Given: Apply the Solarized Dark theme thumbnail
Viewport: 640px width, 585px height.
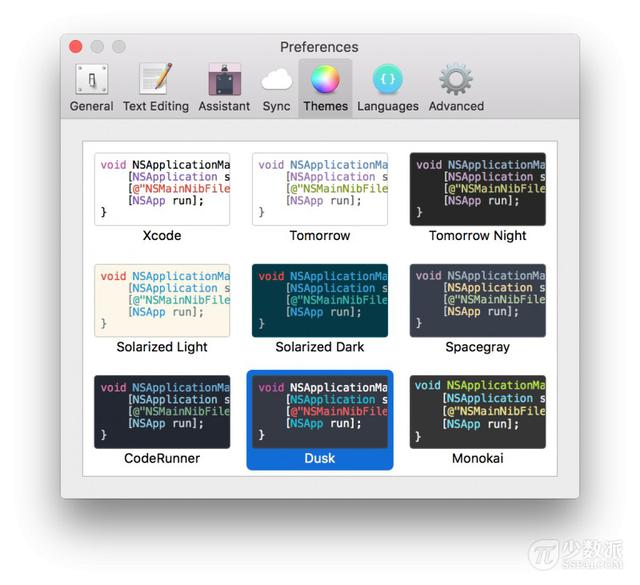Looking at the screenshot, I should click(x=319, y=300).
